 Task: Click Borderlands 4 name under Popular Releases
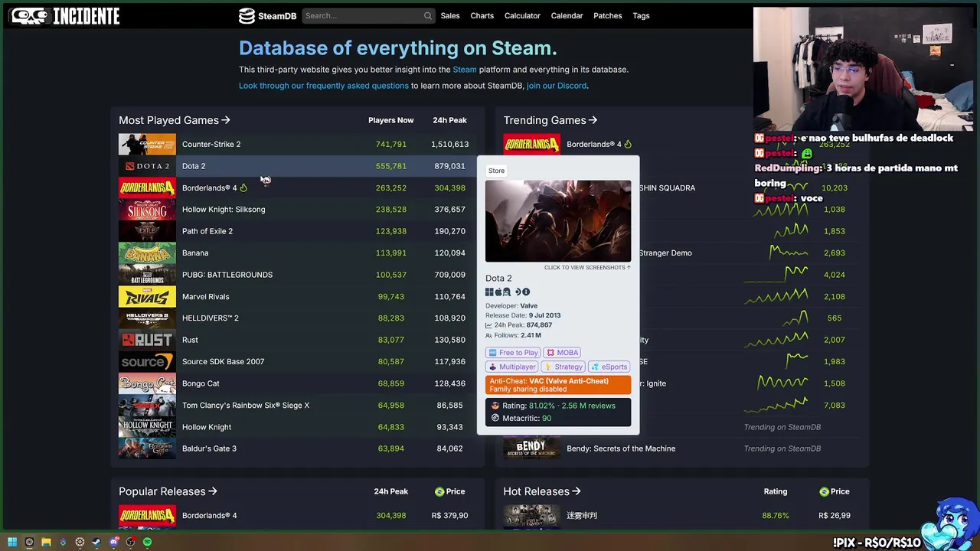click(x=209, y=516)
